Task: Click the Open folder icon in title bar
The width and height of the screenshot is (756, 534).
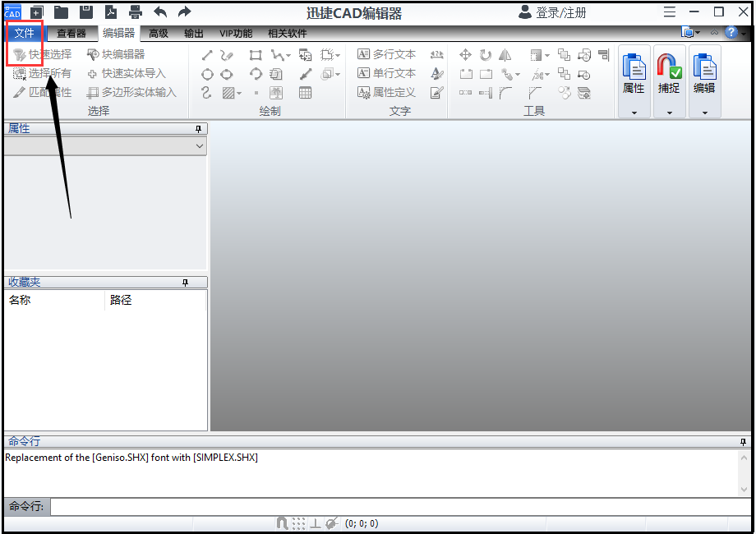Action: click(61, 12)
